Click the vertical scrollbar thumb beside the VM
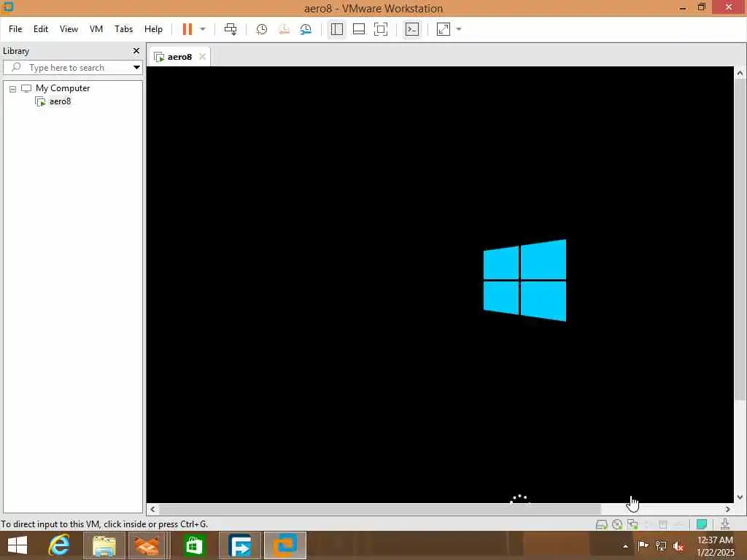This screenshot has width=747, height=560. tap(740, 239)
